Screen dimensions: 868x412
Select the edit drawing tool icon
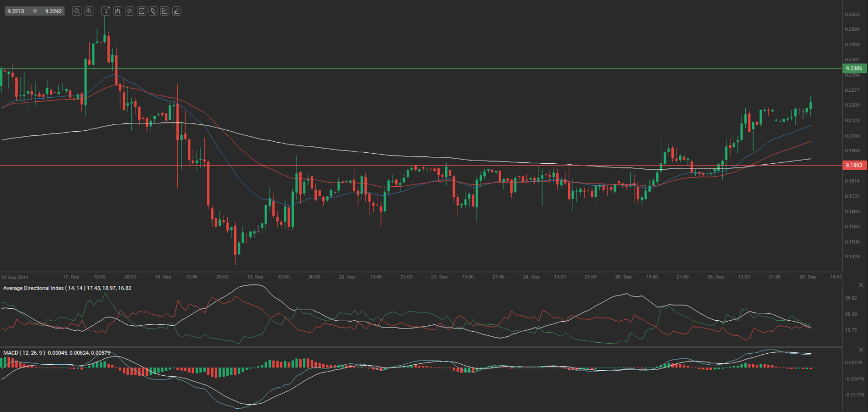[165, 11]
